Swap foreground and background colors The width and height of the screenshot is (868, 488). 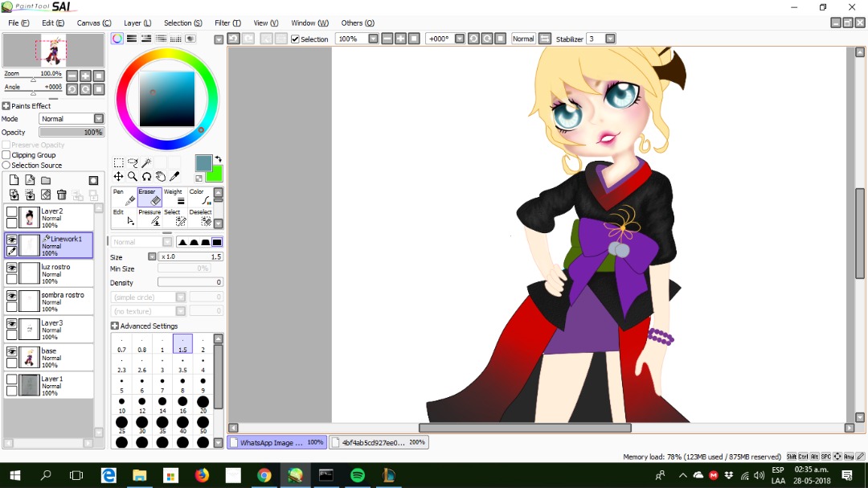tap(218, 159)
